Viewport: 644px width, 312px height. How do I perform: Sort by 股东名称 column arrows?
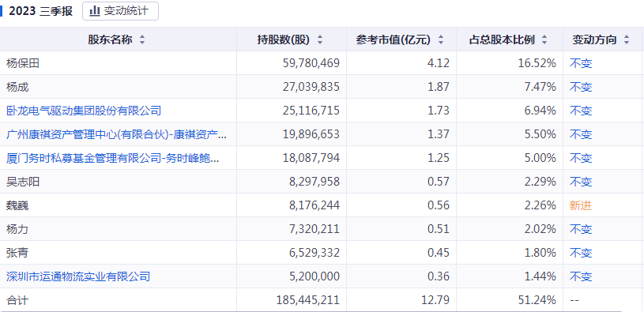click(x=142, y=40)
